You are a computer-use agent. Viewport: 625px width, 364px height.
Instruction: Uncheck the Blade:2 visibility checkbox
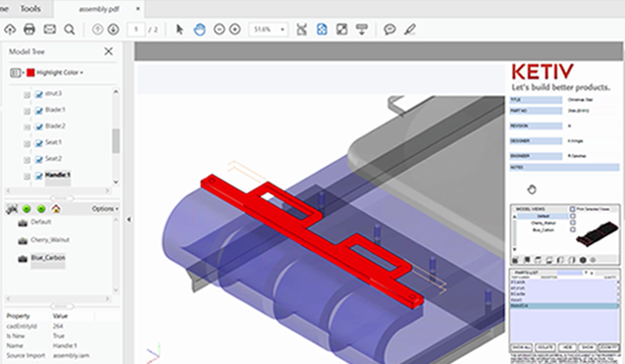[x=38, y=127]
